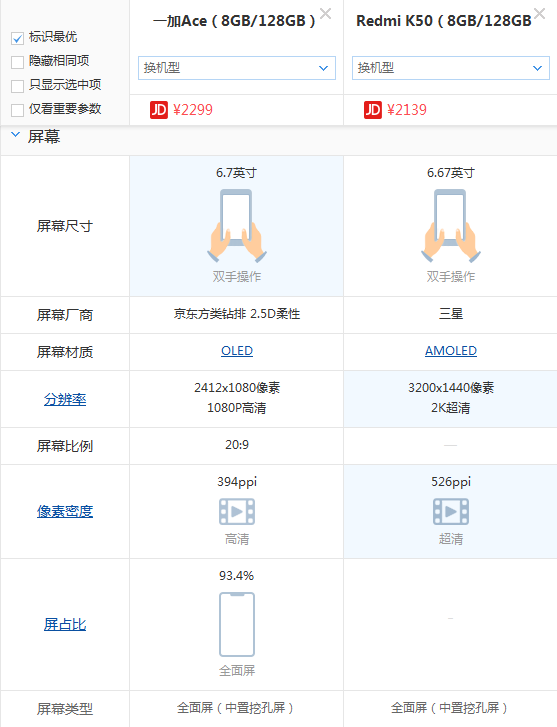This screenshot has width=557, height=727.
Task: Click the film icon under 526ppi
Action: point(451,512)
